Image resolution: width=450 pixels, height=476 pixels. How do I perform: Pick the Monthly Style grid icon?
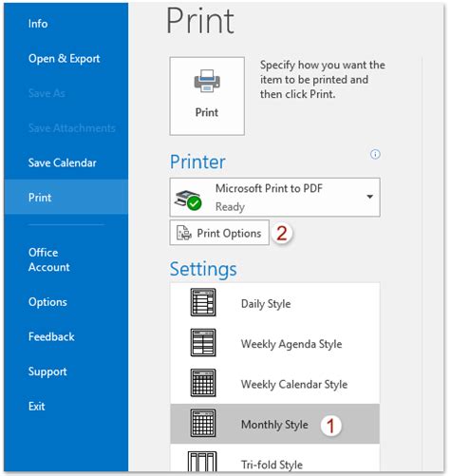tap(203, 423)
